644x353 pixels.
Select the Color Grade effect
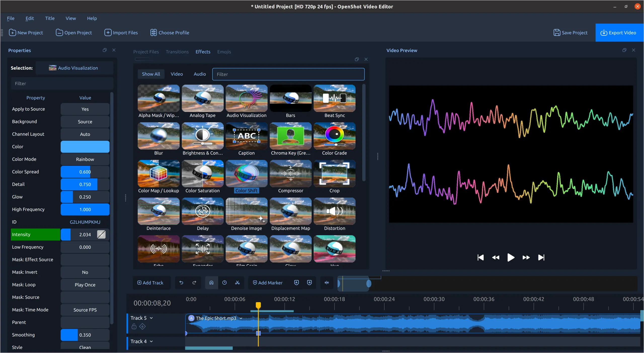coord(335,139)
